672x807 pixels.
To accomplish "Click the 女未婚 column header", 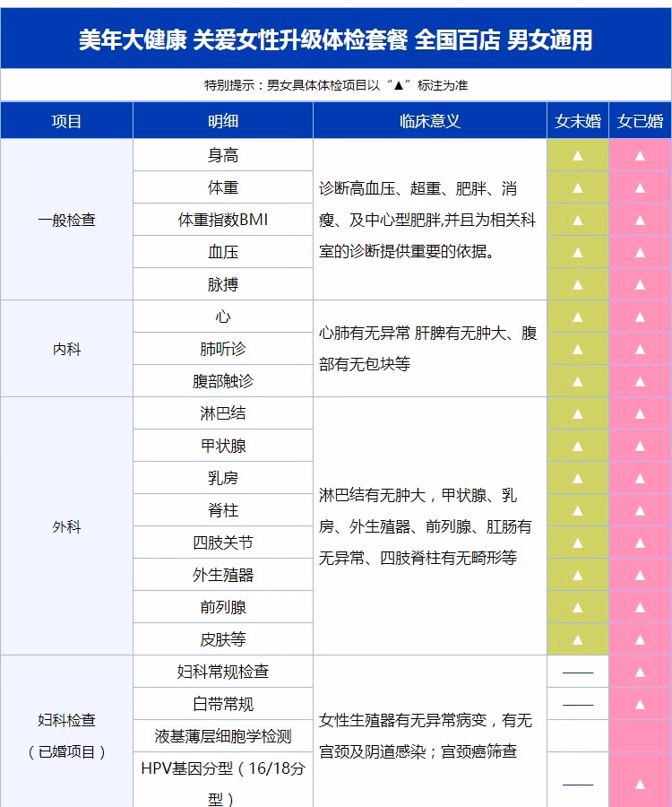I will (577, 121).
